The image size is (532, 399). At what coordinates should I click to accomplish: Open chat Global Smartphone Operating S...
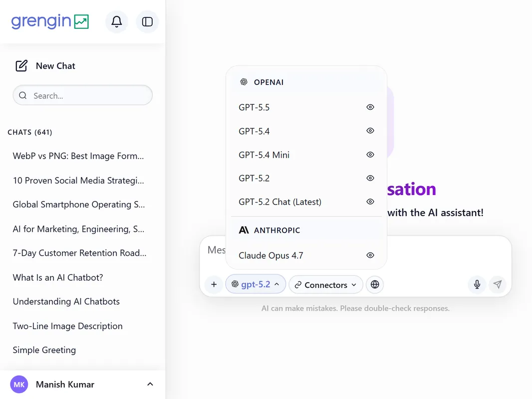[x=79, y=204]
